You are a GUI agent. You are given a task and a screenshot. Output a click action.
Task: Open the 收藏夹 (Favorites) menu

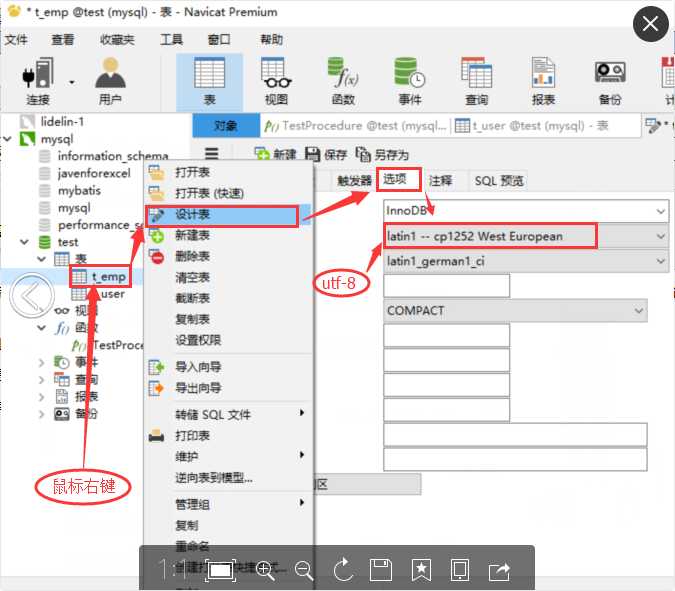(x=117, y=40)
